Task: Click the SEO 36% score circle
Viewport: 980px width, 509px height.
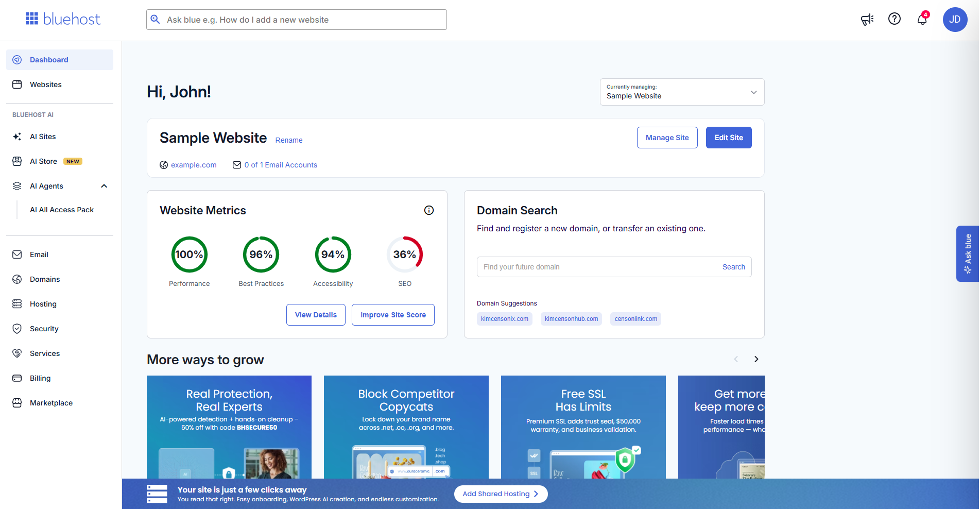Action: (405, 254)
